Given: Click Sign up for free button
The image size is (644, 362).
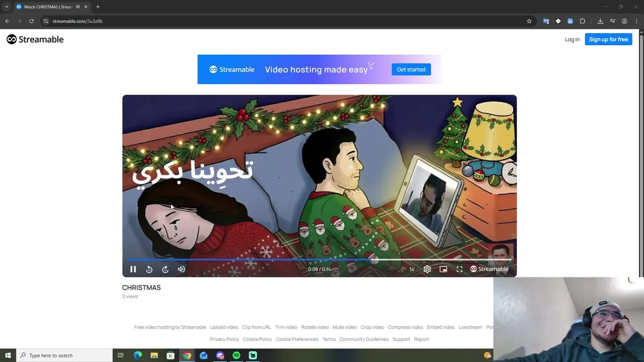Looking at the screenshot, I should point(608,39).
